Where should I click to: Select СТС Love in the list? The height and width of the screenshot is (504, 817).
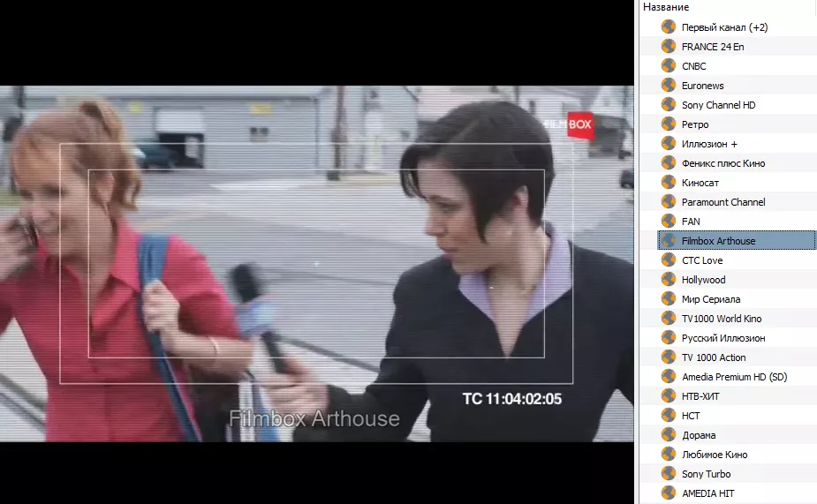[702, 260]
